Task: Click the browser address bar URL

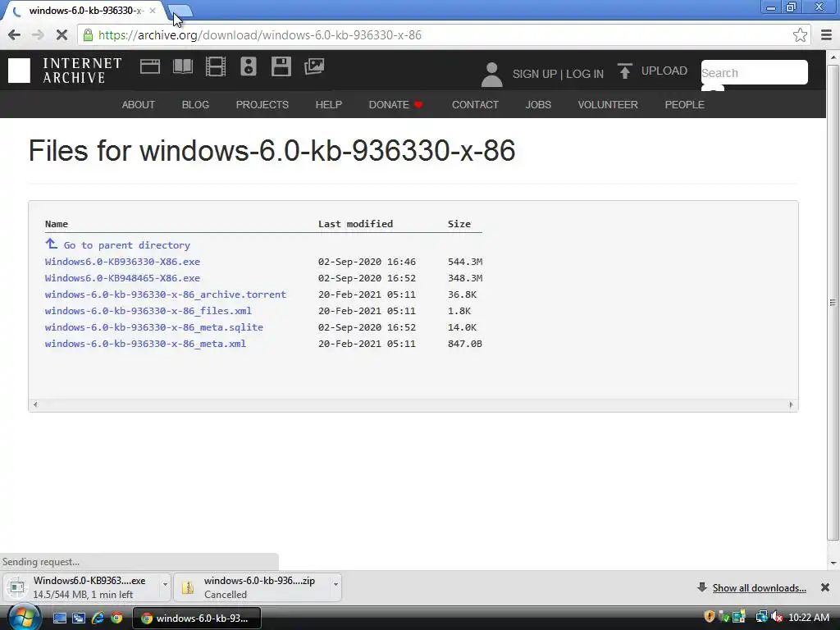Action: tap(260, 35)
